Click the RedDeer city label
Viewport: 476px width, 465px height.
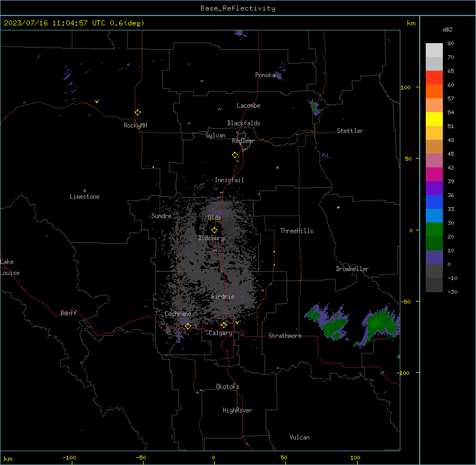click(x=243, y=141)
